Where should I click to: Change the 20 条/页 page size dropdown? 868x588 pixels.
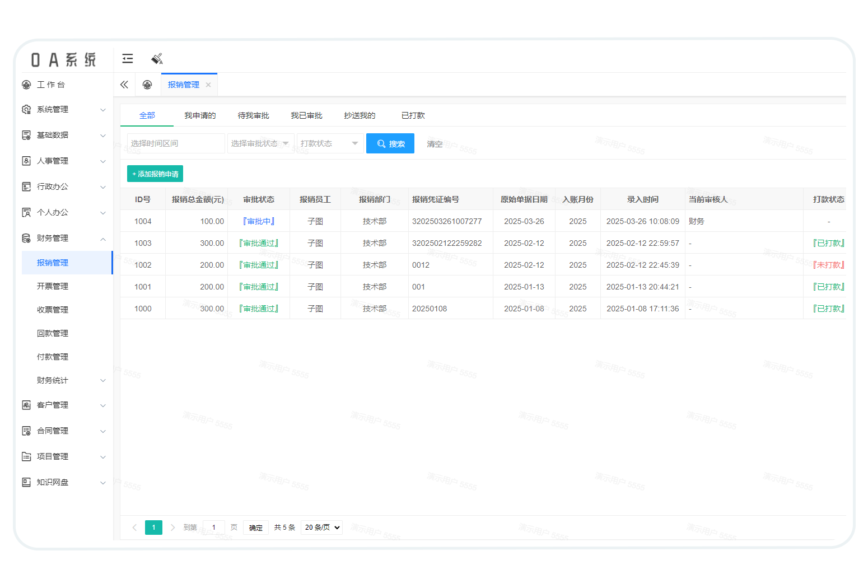pos(321,528)
